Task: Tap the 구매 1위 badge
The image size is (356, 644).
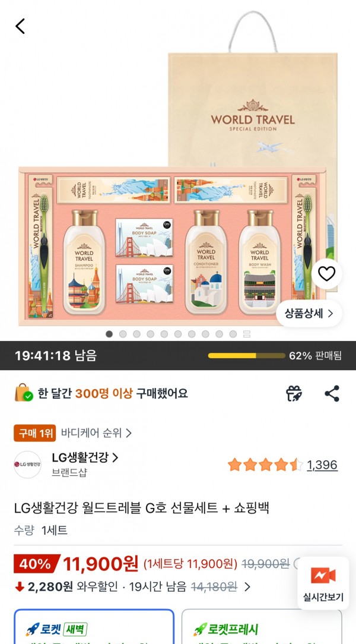Action: pos(35,433)
